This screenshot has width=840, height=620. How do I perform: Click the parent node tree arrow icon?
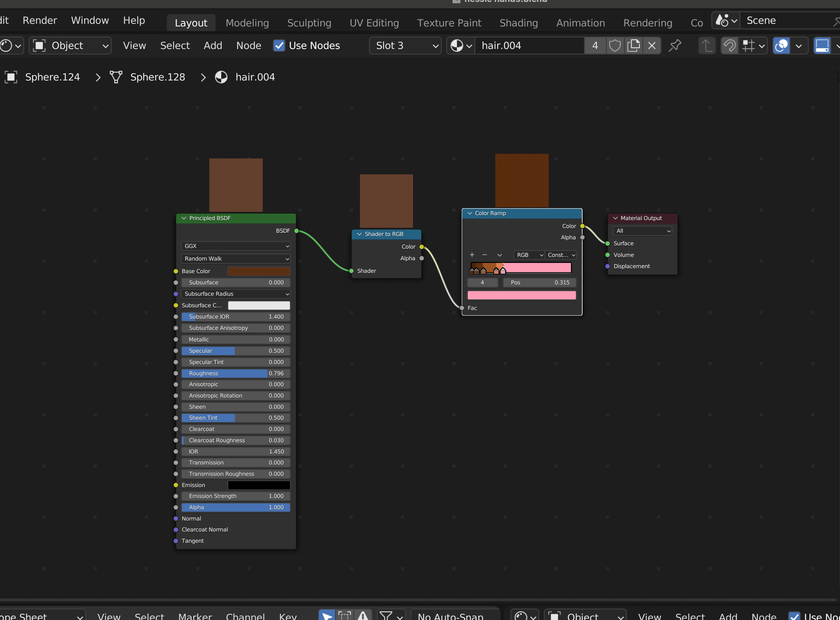pos(706,46)
